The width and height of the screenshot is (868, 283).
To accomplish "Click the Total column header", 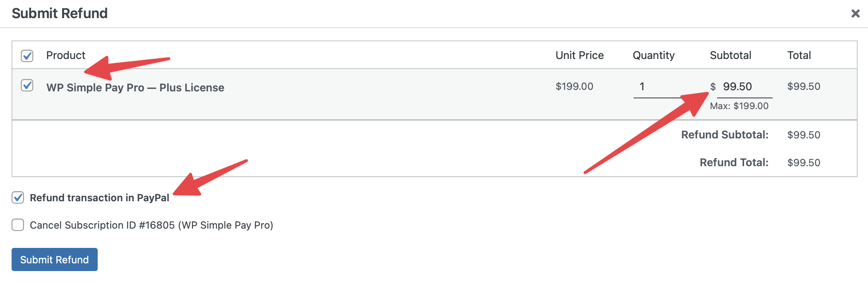I will 799,56.
